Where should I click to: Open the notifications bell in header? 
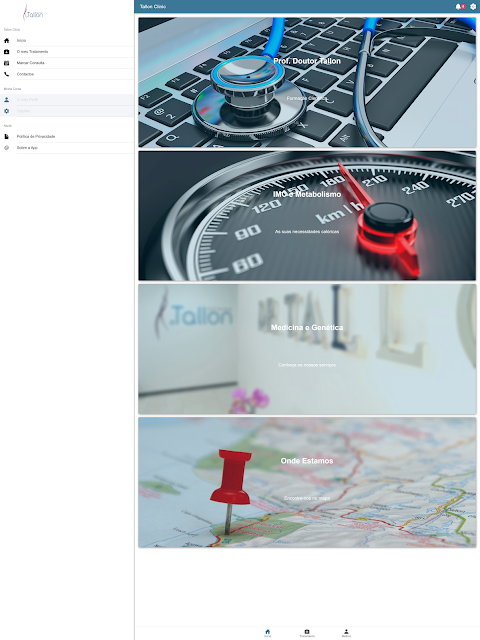[458, 7]
